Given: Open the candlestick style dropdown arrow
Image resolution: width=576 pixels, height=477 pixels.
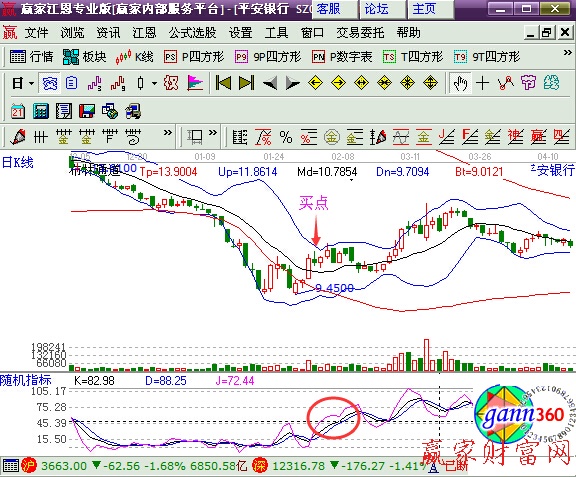Looking at the screenshot, I should click(x=155, y=83).
